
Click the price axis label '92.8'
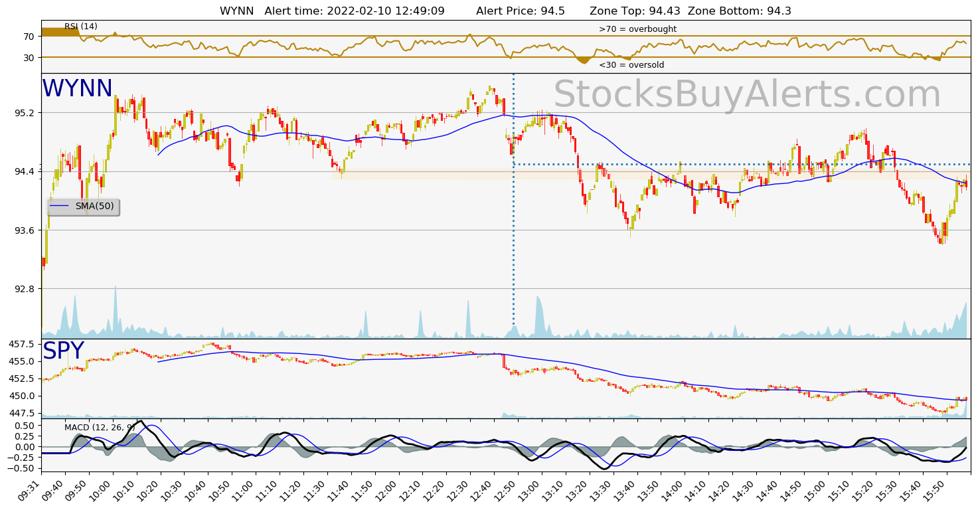[x=24, y=289]
